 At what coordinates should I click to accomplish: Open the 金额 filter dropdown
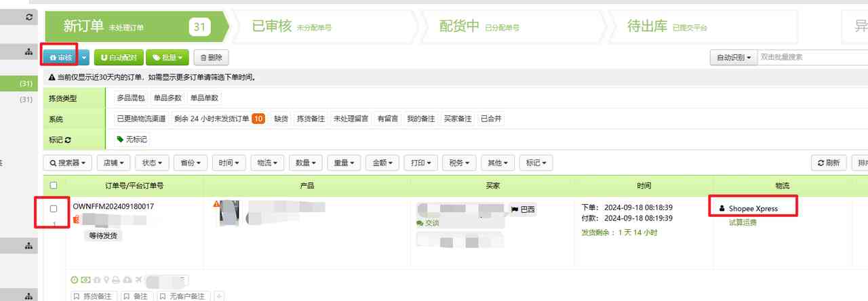coord(382,163)
